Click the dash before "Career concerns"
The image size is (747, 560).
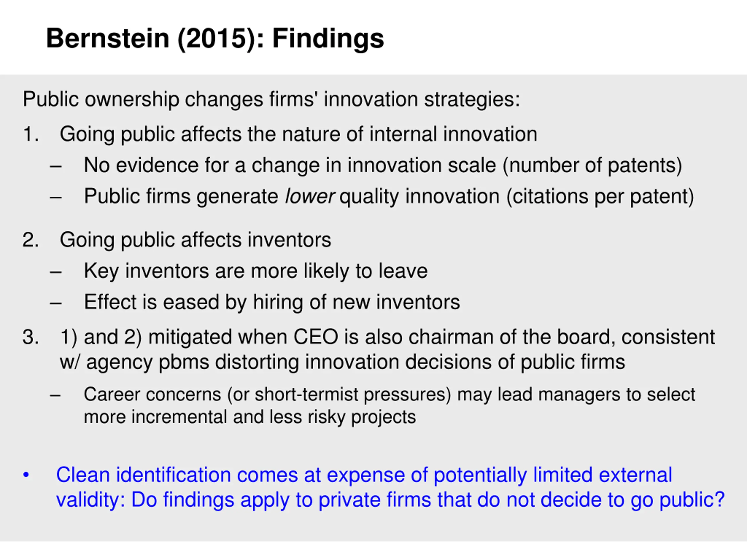point(55,395)
